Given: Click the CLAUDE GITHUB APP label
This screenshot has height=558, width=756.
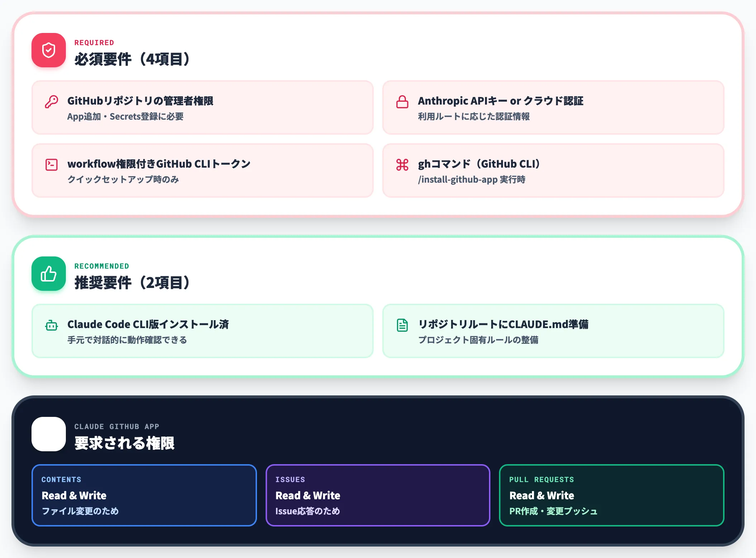Looking at the screenshot, I should (x=117, y=427).
